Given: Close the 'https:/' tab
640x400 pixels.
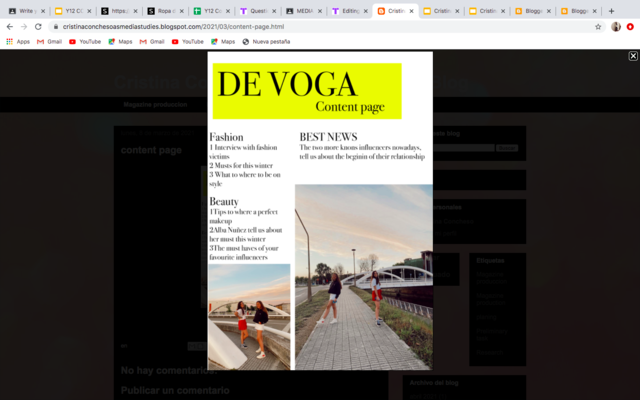Looking at the screenshot, I should pos(135,11).
